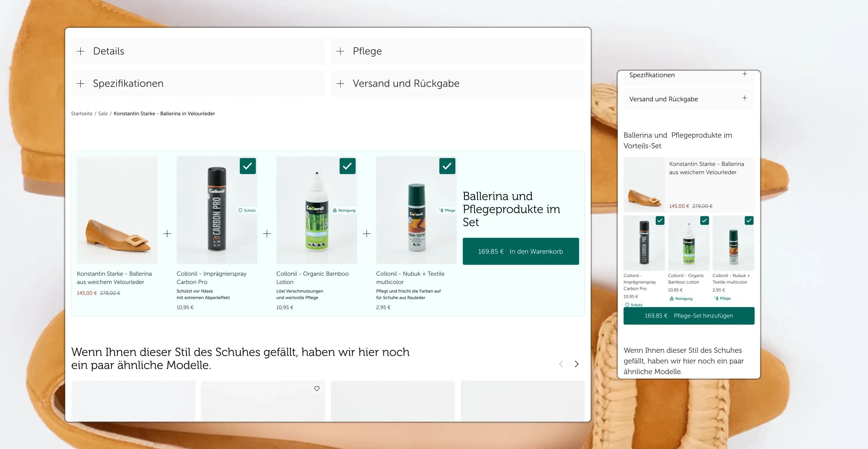This screenshot has width=868, height=449.
Task: Click mobile 'Ballerina und Pflegeprodukte im Vorteils-Set' heading
Action: [678, 140]
